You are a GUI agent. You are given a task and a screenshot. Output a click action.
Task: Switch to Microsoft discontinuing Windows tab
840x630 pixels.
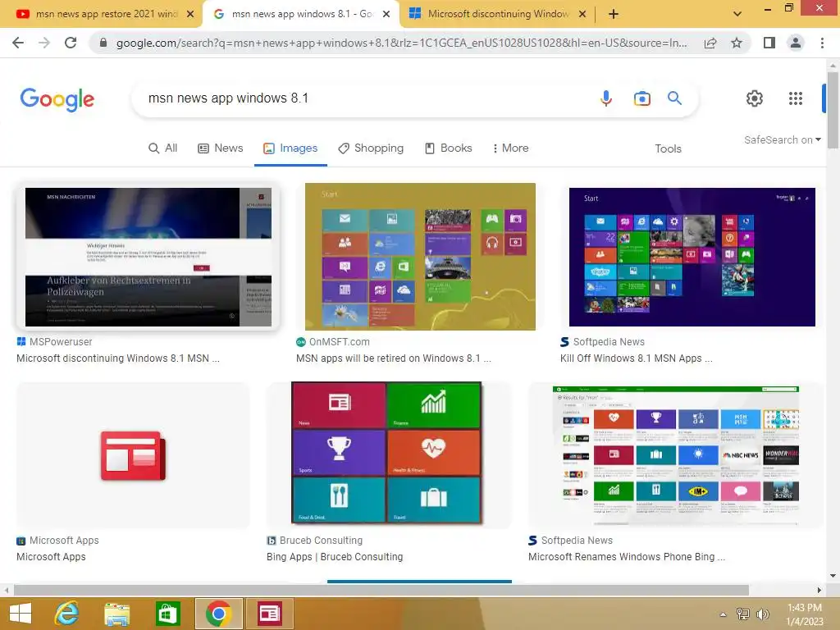tap(496, 14)
